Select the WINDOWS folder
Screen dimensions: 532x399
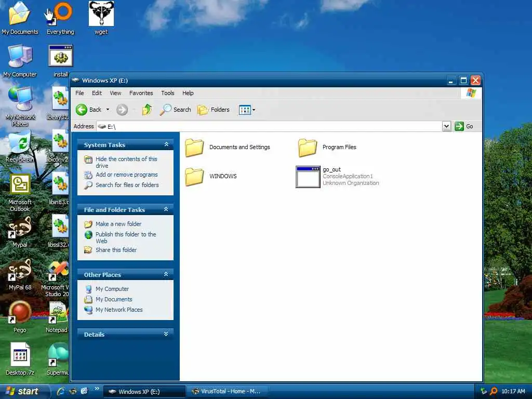pyautogui.click(x=211, y=177)
